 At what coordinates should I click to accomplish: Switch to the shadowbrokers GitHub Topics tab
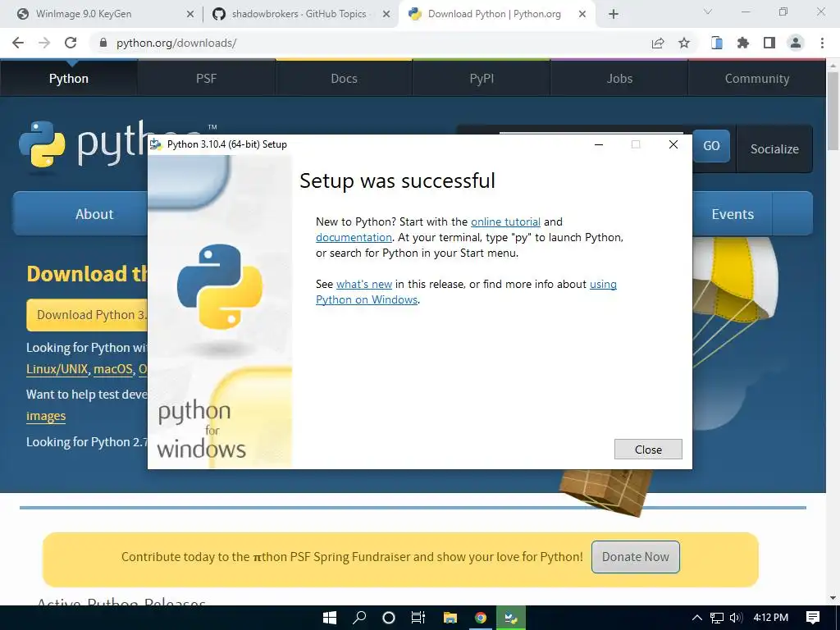[299, 14]
